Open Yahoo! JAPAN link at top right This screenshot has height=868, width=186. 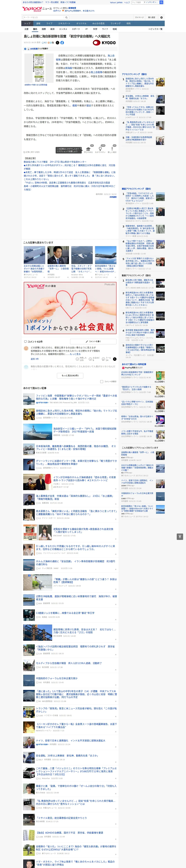[x=116, y=2]
